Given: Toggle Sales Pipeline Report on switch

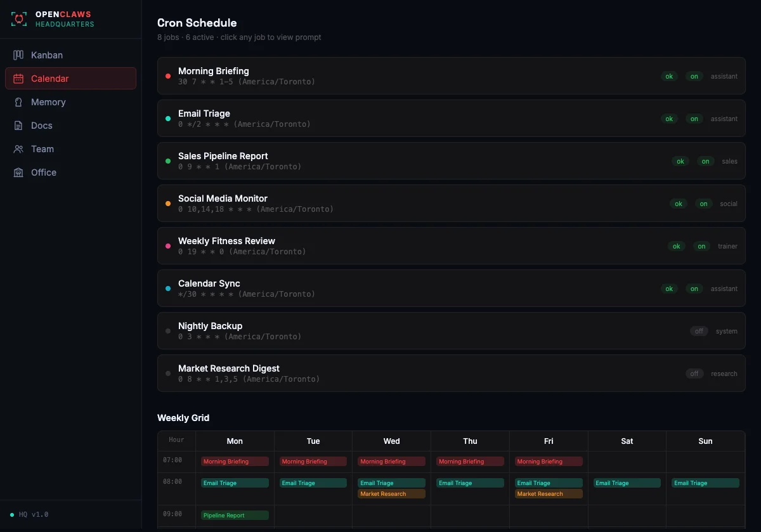Looking at the screenshot, I should tap(705, 161).
